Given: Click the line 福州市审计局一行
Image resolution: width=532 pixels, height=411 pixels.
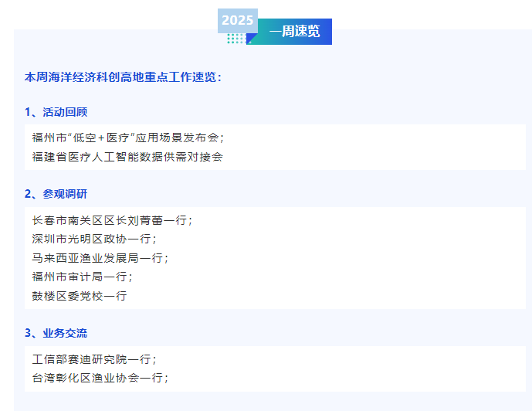Looking at the screenshot, I should pos(82,277).
